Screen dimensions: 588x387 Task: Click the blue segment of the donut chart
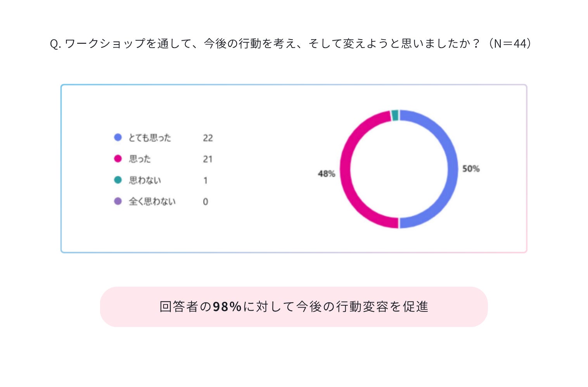tap(452, 169)
